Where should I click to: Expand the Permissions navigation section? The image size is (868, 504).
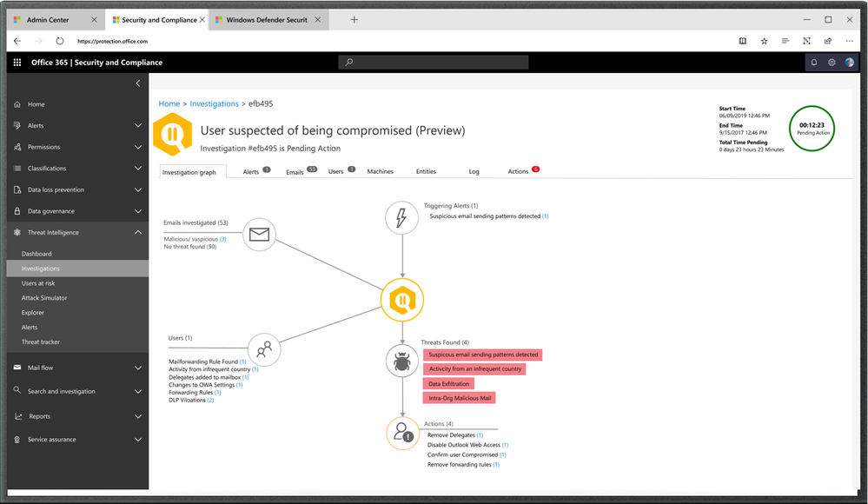(x=138, y=147)
